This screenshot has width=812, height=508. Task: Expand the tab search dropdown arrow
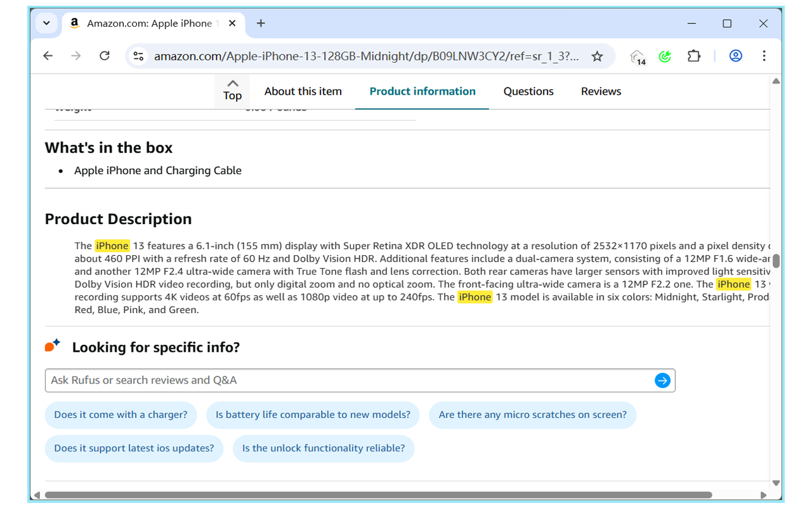pyautogui.click(x=46, y=23)
